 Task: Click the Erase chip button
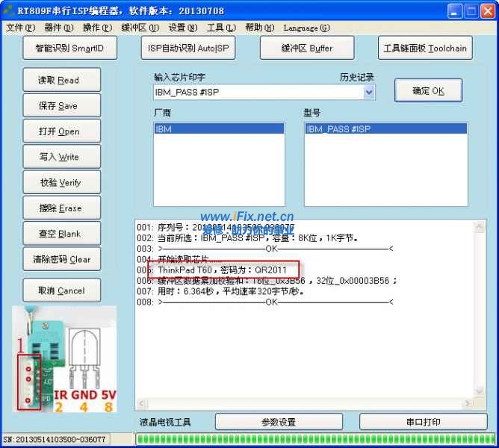click(x=59, y=208)
